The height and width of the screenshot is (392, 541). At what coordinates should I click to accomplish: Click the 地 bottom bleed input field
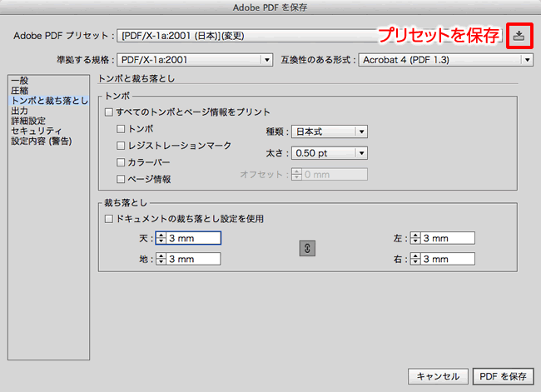coord(194,259)
